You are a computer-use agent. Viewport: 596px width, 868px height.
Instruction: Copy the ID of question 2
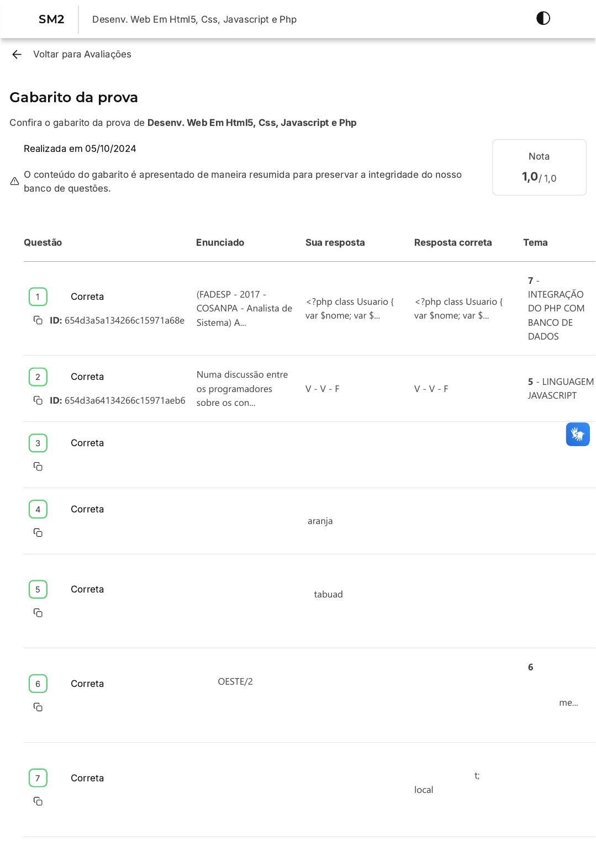click(38, 400)
